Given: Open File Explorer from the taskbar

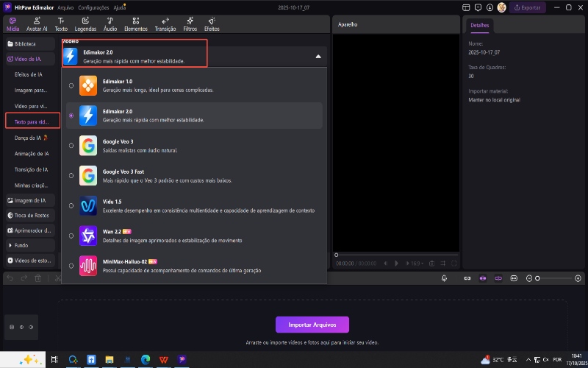Looking at the screenshot, I should coord(109,359).
